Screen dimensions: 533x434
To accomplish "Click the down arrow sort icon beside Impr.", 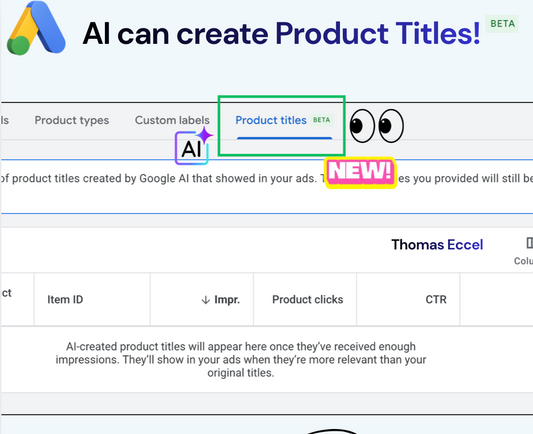I will coord(206,300).
